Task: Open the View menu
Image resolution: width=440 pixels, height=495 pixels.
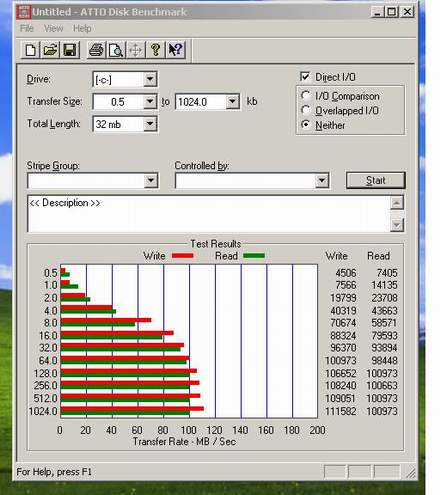Action: point(53,28)
